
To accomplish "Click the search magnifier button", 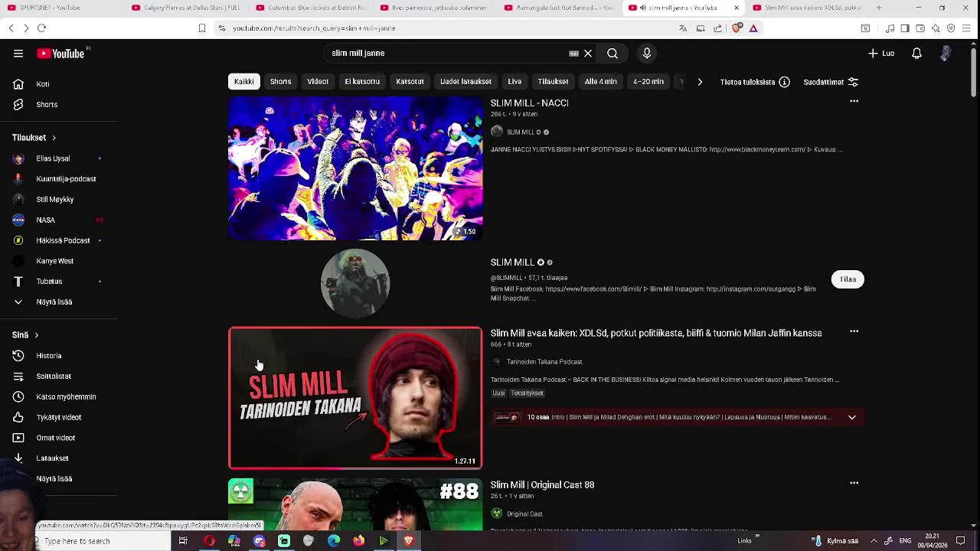I will (x=612, y=54).
